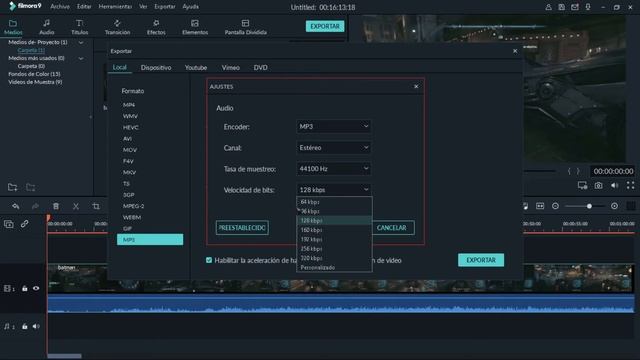Click the timeline horizontal scrollbar
The width and height of the screenshot is (640, 360).
coord(64,356)
